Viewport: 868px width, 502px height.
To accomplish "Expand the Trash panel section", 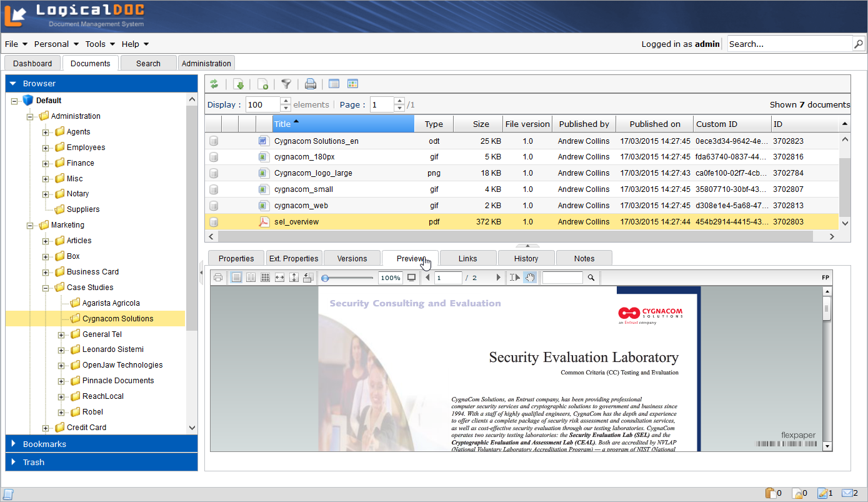I will (101, 462).
